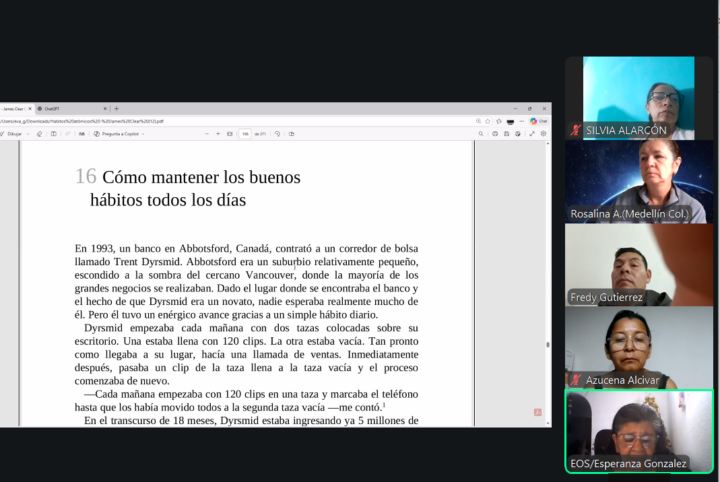The image size is (720, 482).
Task: Expand the Dibujar dropdown arrow
Action: [27, 133]
